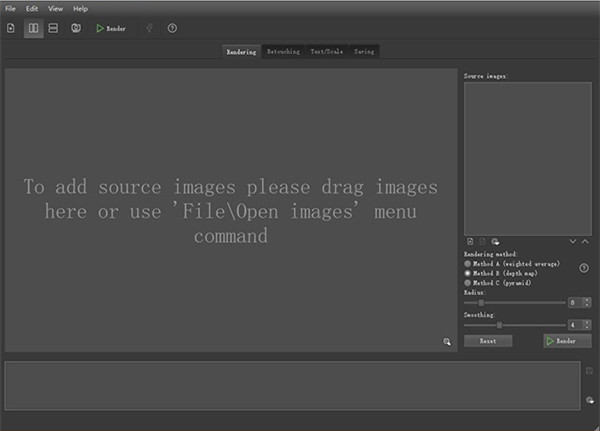Click the help question mark in toolbar

point(172,28)
